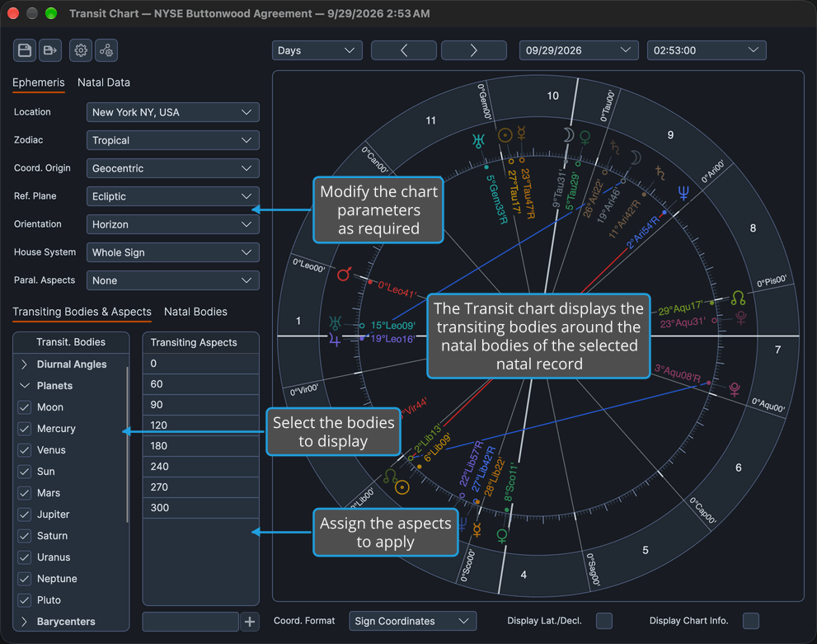
Task: Open the Orientation Horizon dropdown
Action: click(x=173, y=224)
